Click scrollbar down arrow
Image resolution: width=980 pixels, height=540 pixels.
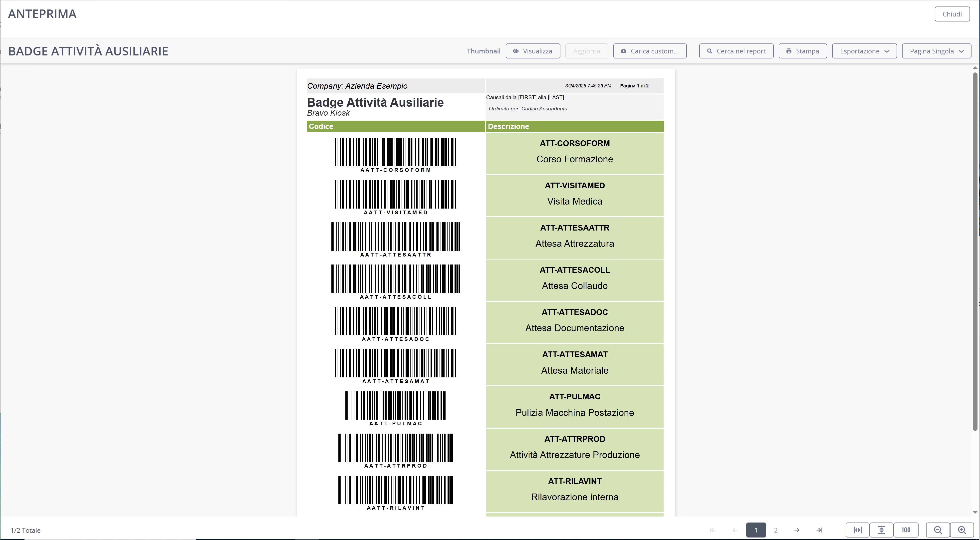pos(975,512)
